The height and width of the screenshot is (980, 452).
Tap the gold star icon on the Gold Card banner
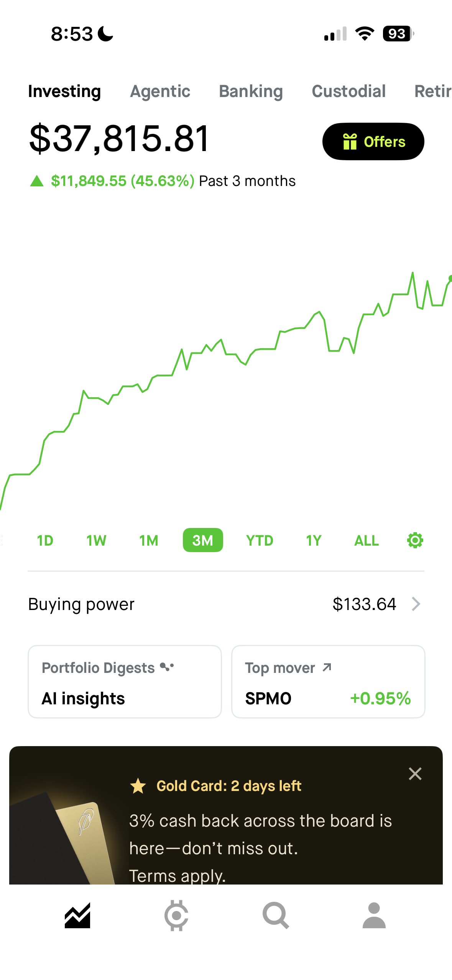pyautogui.click(x=138, y=786)
